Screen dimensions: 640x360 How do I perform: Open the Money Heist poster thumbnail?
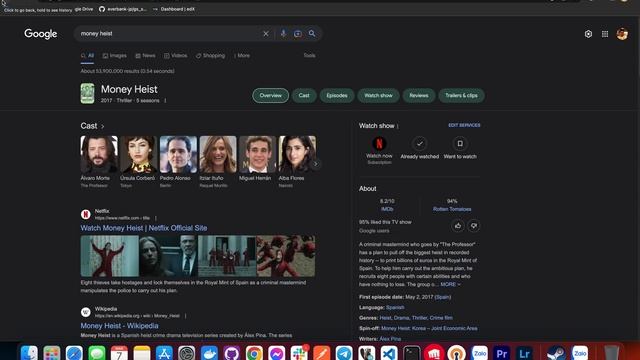pos(87,93)
